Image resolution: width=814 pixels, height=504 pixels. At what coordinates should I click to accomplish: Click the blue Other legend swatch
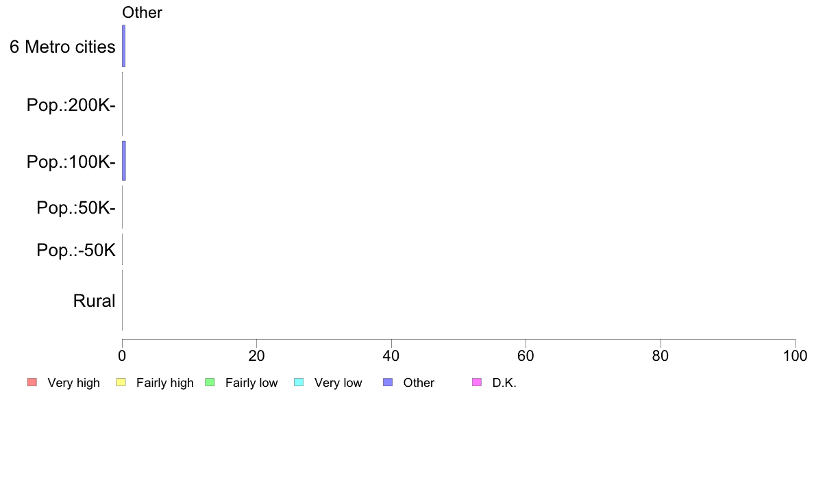click(388, 383)
